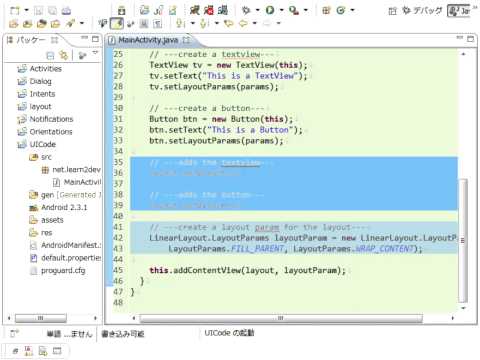The width and height of the screenshot is (480, 360).
Task: Maximize the editor area
Action: coord(470,39)
